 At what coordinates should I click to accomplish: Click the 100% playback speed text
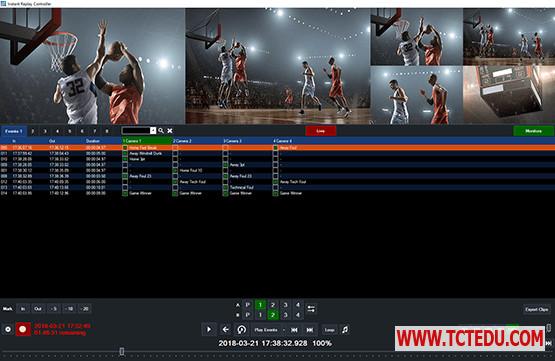[322, 343]
